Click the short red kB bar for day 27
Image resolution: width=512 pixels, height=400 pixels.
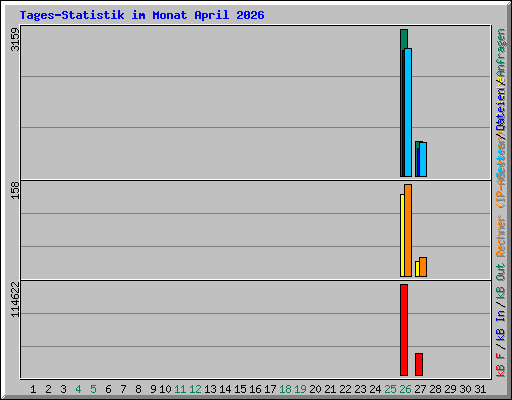(x=419, y=364)
